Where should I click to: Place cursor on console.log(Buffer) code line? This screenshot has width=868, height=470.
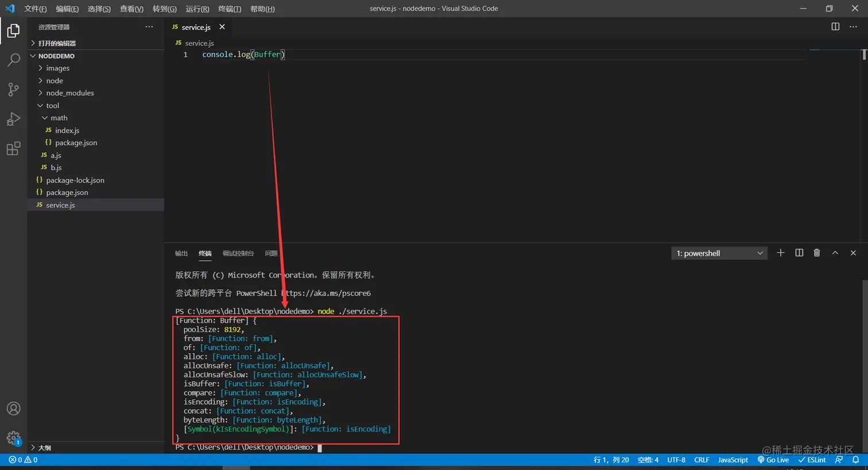[x=243, y=55]
